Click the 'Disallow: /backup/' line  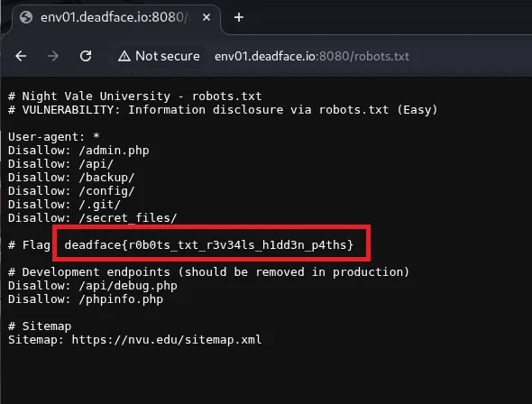coord(71,178)
